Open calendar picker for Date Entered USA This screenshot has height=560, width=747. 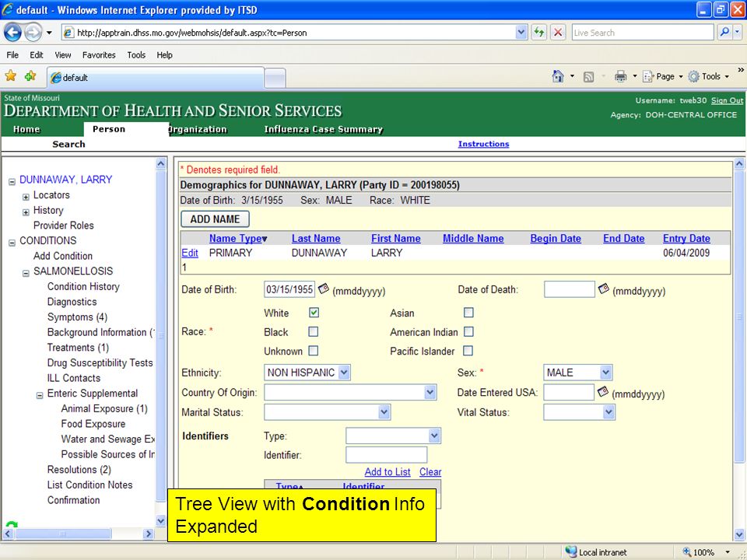[602, 391]
